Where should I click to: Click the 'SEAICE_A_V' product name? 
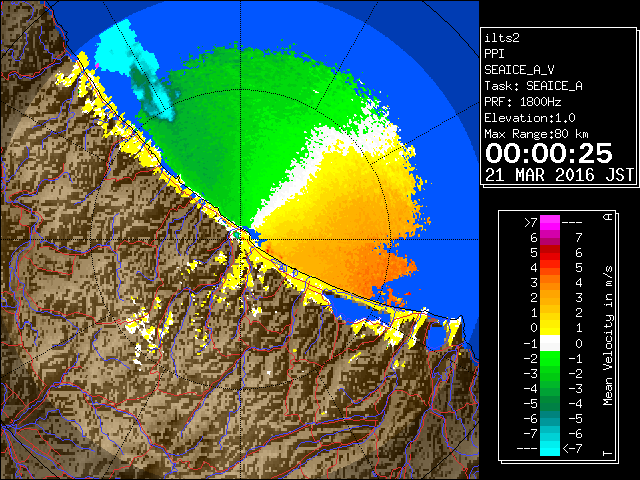click(x=519, y=70)
